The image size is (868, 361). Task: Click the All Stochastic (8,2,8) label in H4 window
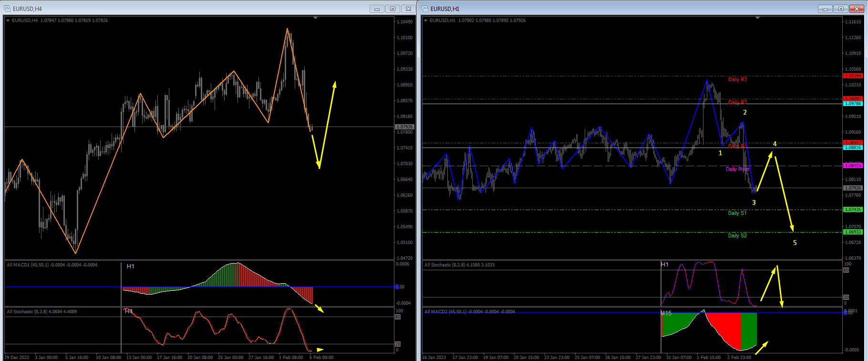click(42, 312)
